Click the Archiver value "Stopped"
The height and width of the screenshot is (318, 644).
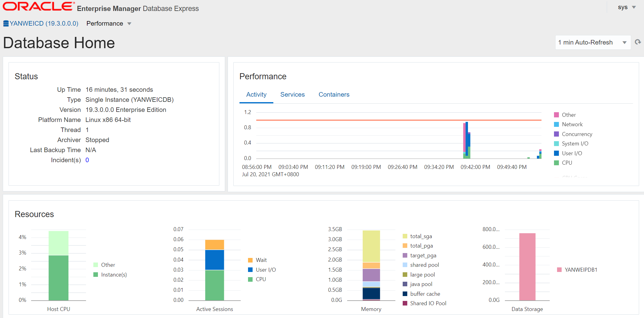tap(97, 140)
